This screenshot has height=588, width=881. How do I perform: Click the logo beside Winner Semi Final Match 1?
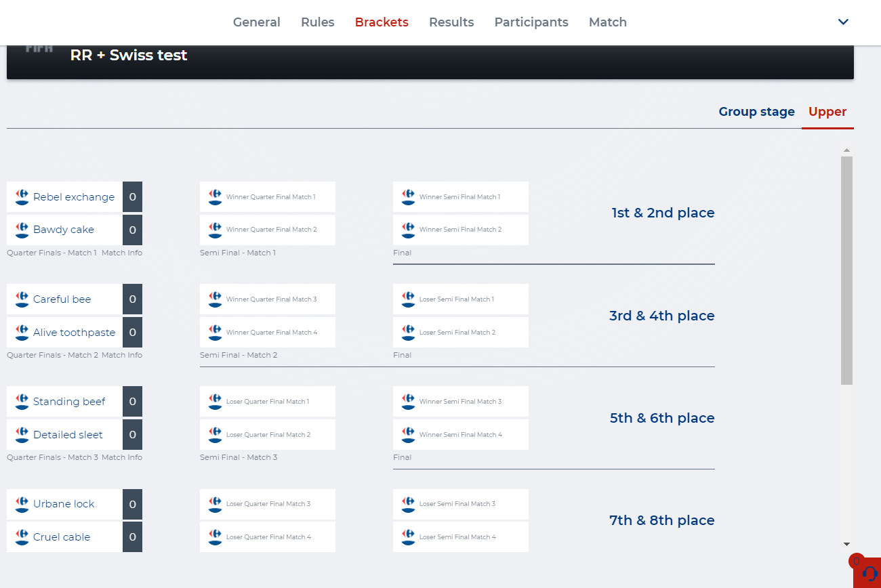(408, 197)
